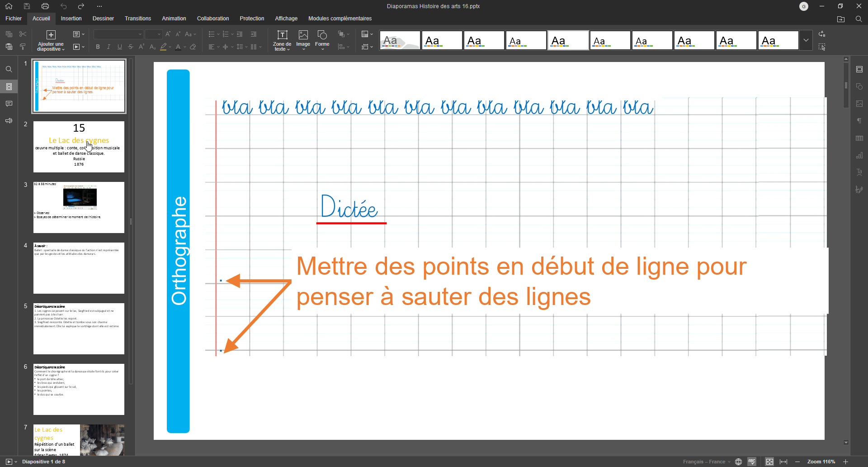Open the font name combo box
The height and width of the screenshot is (467, 868).
(x=118, y=34)
